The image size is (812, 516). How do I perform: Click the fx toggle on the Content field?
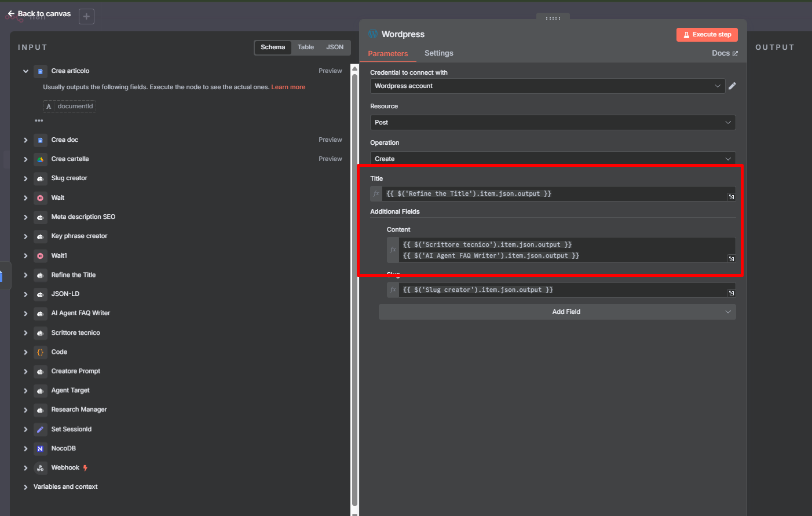[x=393, y=250]
